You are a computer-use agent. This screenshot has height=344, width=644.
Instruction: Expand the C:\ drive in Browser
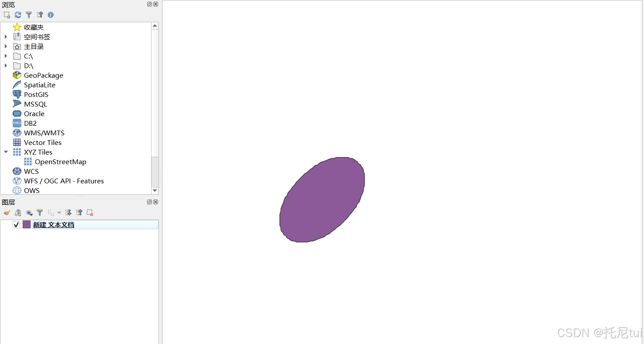pyautogui.click(x=6, y=56)
